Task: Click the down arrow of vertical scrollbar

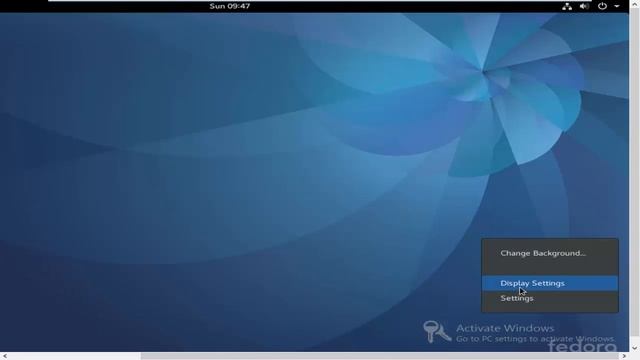Action: click(x=635, y=348)
